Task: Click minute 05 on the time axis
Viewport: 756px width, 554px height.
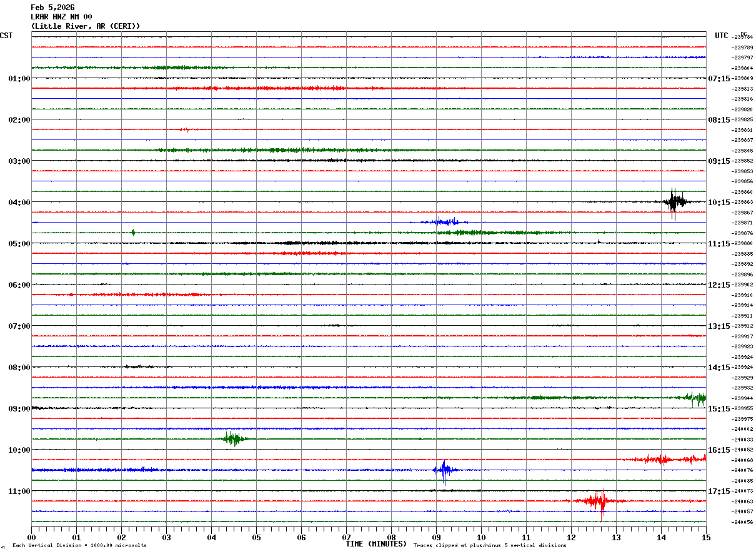Action: click(256, 537)
